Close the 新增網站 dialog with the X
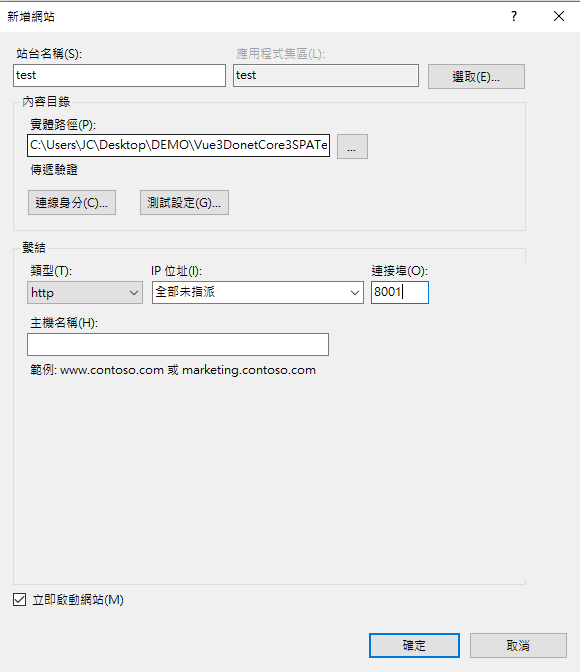Viewport: 580px width, 672px height. click(559, 16)
